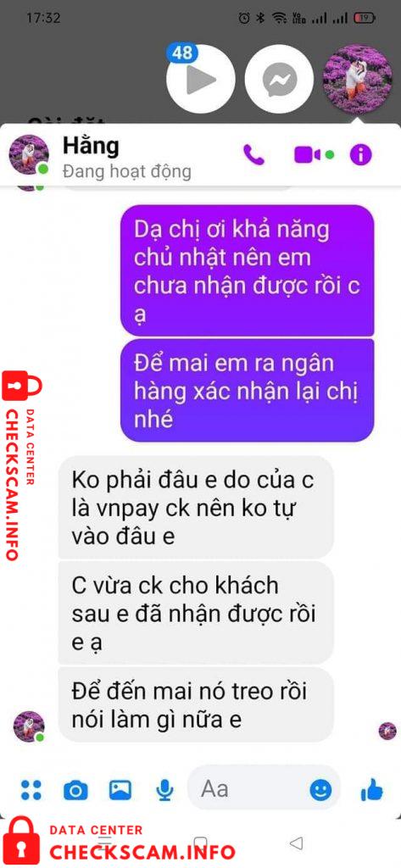Open conversation info icon
The image size is (401, 868).
point(360,155)
